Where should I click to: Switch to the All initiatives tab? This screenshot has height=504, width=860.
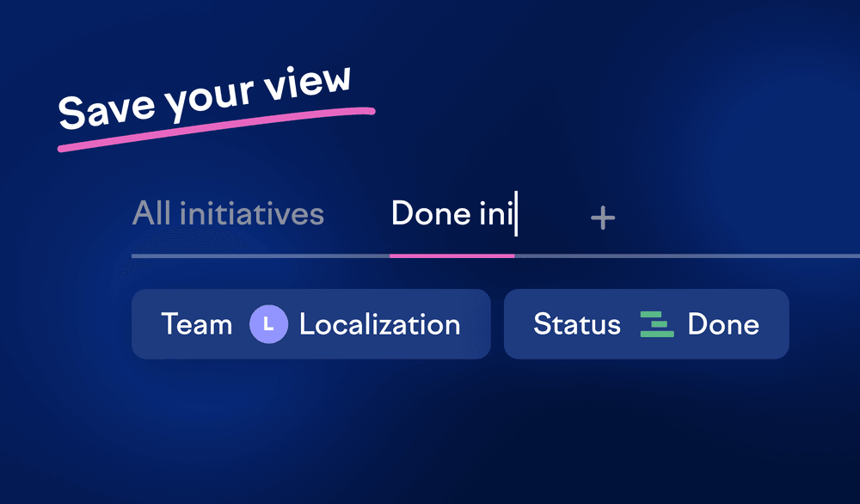[x=228, y=213]
